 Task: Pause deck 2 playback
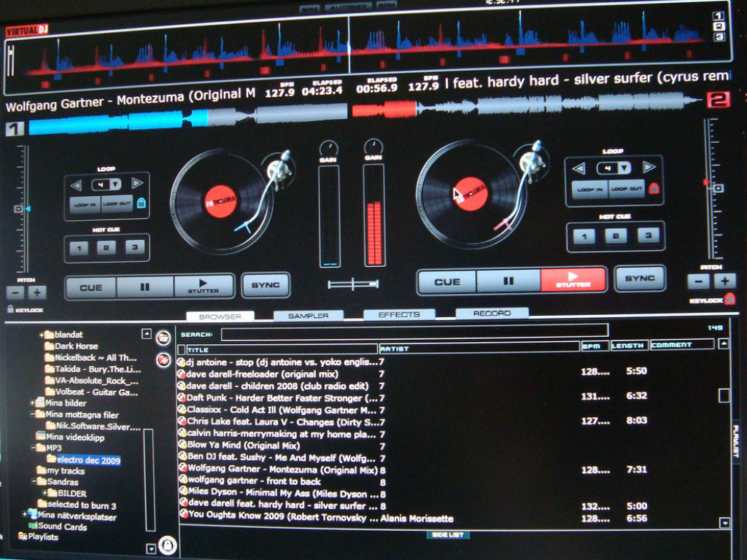click(x=508, y=281)
